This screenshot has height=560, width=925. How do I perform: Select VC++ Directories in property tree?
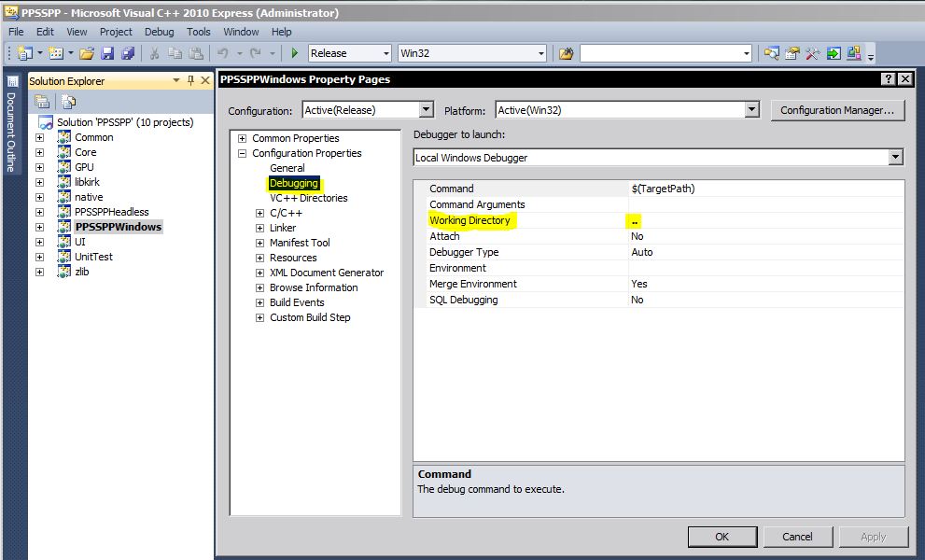click(x=308, y=198)
